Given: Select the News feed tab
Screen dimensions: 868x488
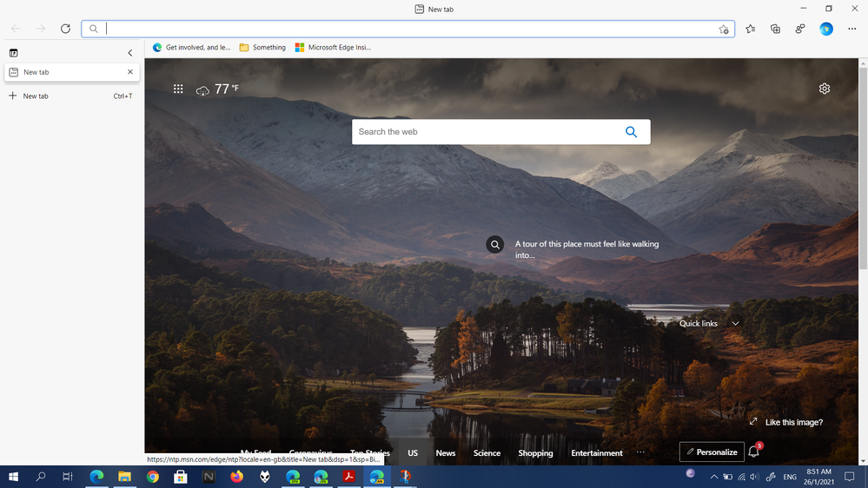Looking at the screenshot, I should 446,452.
